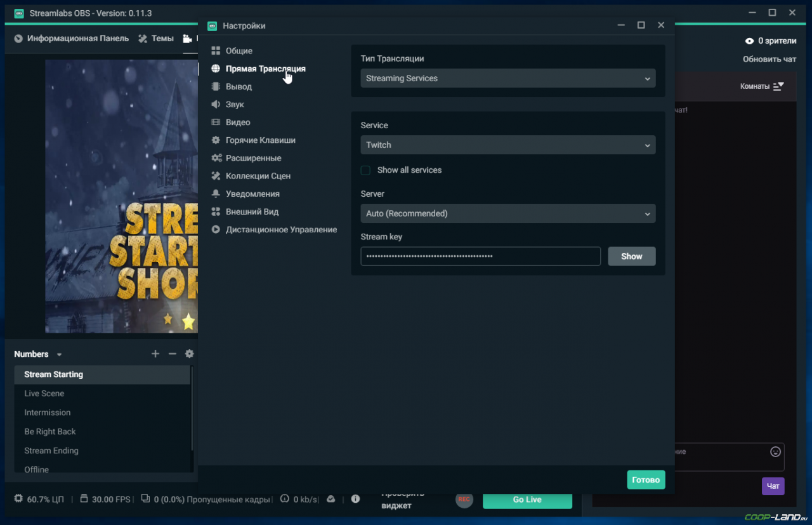Click the monitor icon beside Внешний Вид
The image size is (812, 525).
(x=216, y=211)
